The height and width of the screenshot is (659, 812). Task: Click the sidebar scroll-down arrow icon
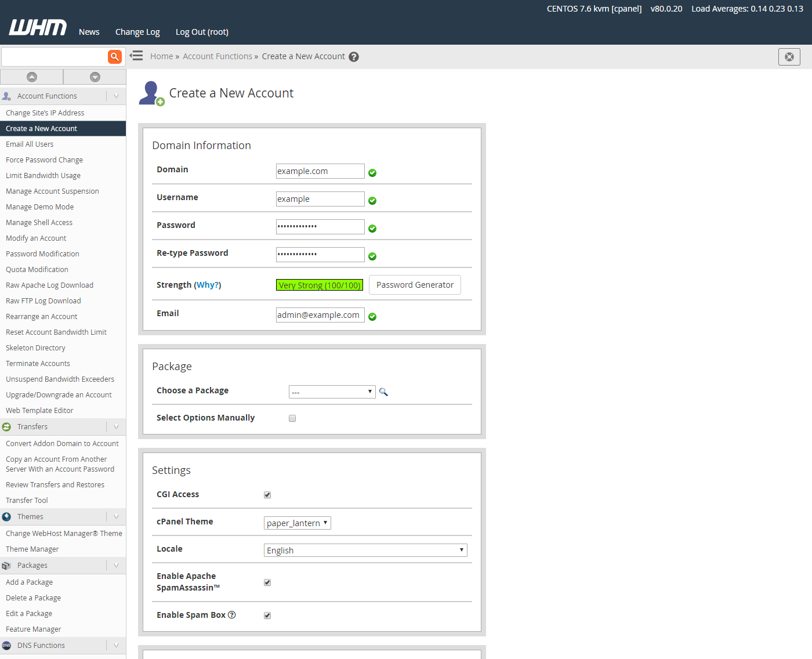tap(95, 77)
